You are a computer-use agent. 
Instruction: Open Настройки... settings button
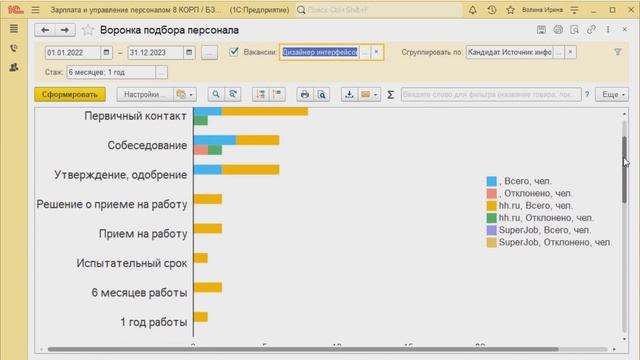tap(145, 94)
